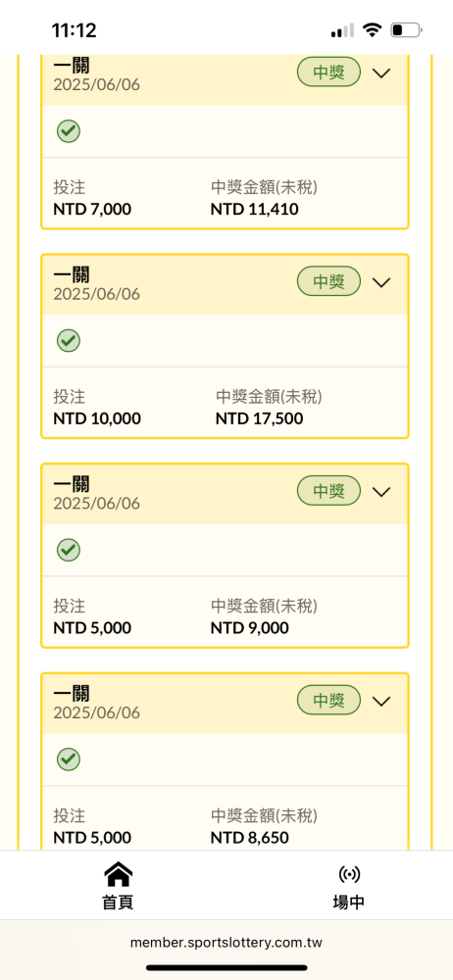
Task: Tap the Wi-Fi status icon
Action: click(x=373, y=30)
